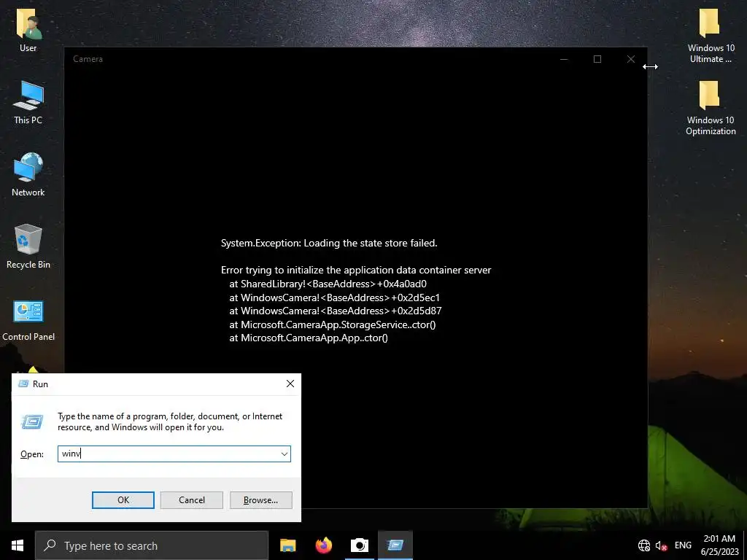
Task: Open This PC desktop icon
Action: click(x=28, y=102)
